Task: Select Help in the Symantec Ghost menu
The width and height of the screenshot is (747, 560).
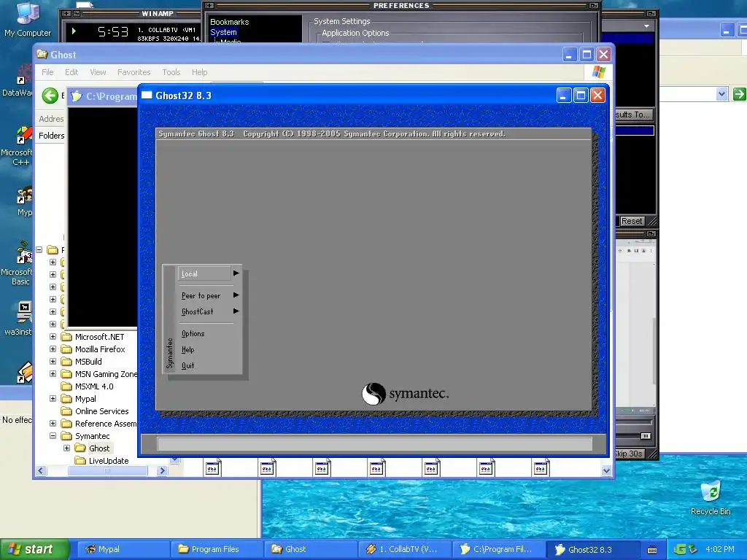Action: point(187,349)
